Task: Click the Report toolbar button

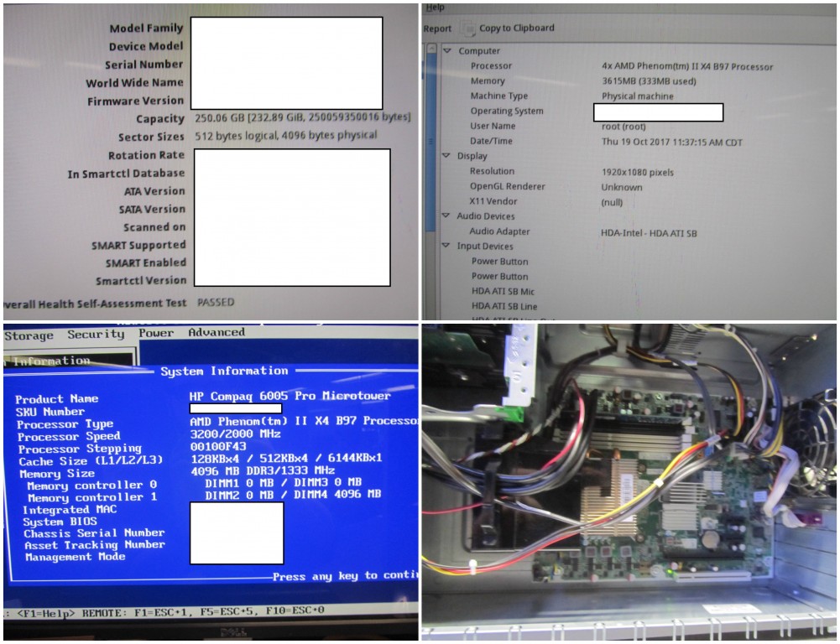Action: (438, 29)
